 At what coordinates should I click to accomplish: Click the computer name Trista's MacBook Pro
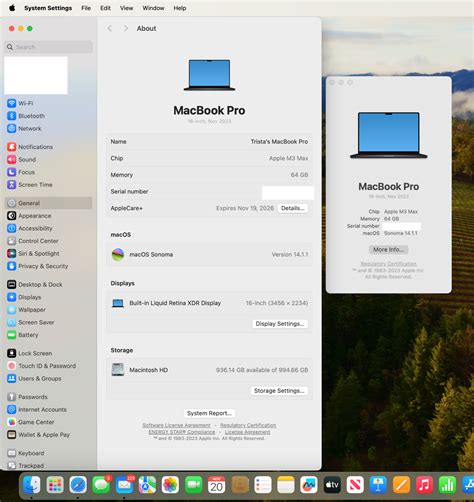click(279, 142)
